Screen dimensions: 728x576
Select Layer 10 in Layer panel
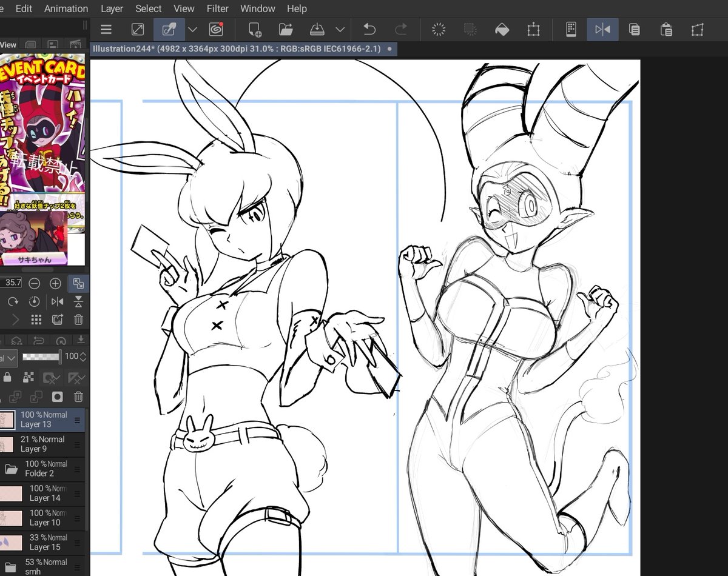tap(42, 518)
